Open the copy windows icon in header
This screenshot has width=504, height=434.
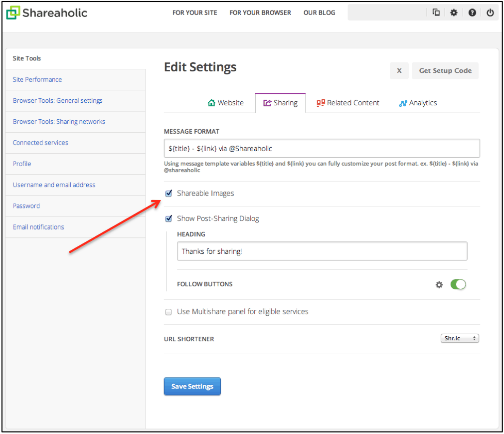(436, 12)
